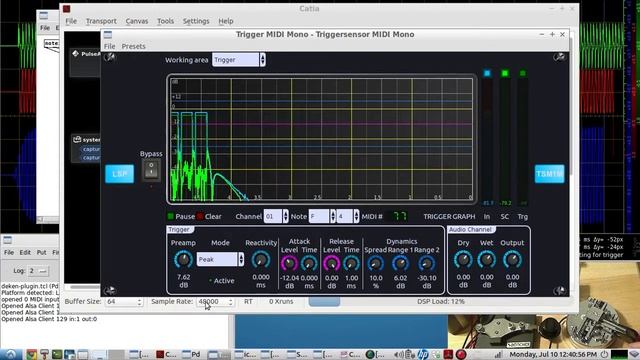This screenshot has height=360, width=640.
Task: Click the Dynamics Spread knob
Action: point(376,264)
